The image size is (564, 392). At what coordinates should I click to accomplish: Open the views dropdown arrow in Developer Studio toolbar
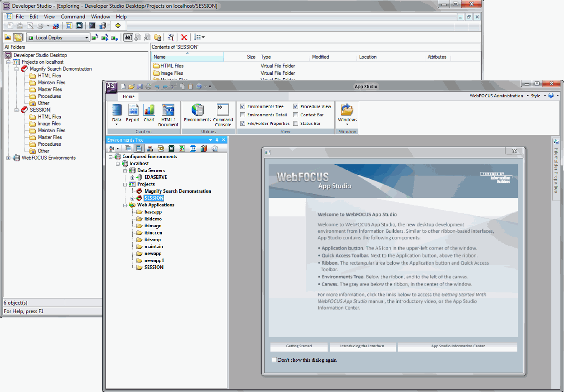pos(203,38)
